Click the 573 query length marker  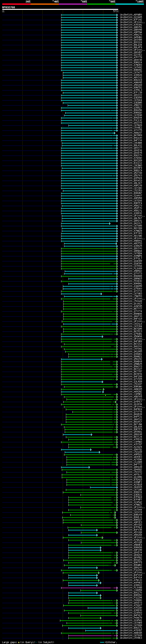click(115, 11)
